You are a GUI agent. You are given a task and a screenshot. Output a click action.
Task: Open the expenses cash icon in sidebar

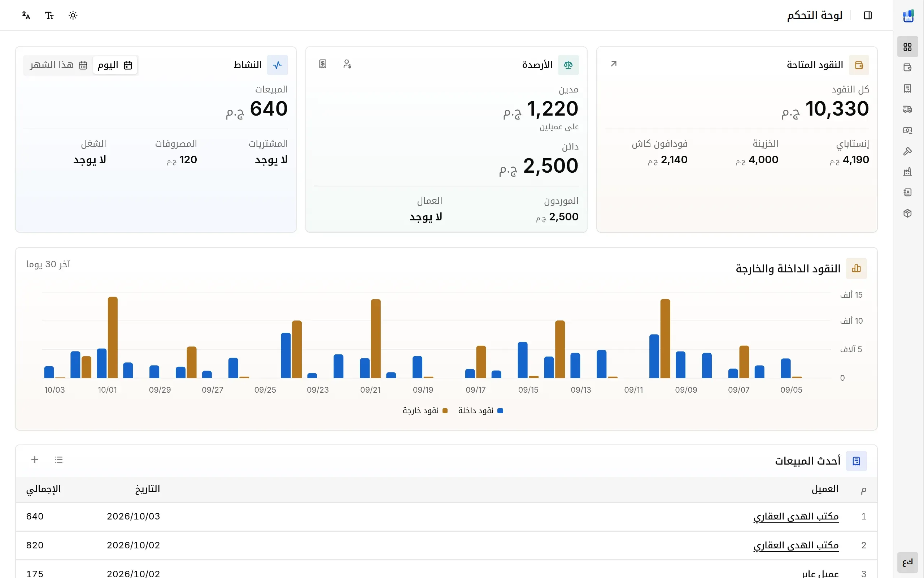907,130
